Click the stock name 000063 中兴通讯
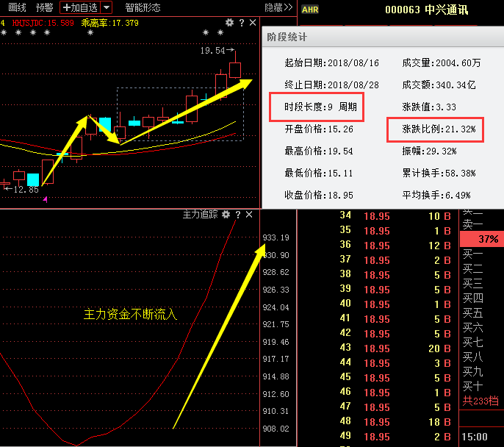Image resolution: width=504 pixels, height=447 pixels. click(426, 10)
